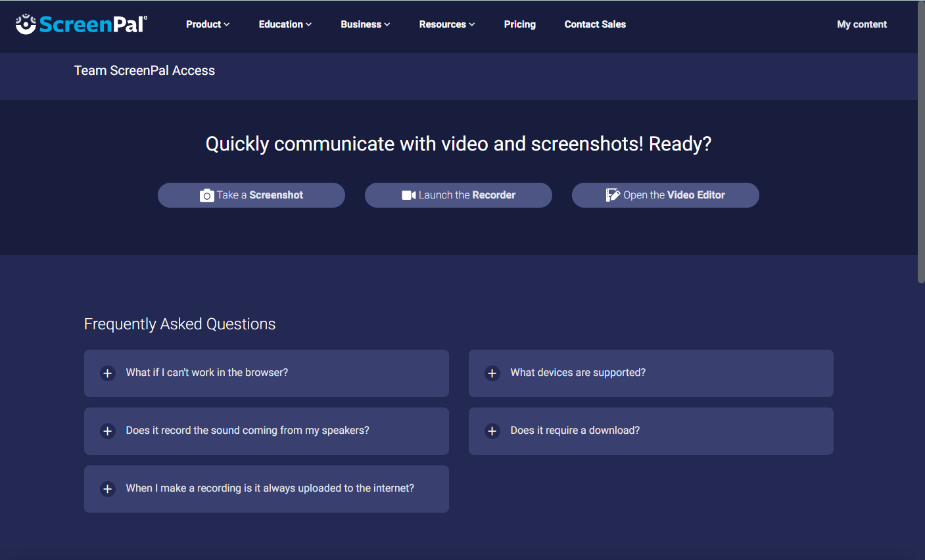Click the Video Editor pencil icon
Screen dimensions: 925x560
coord(613,195)
